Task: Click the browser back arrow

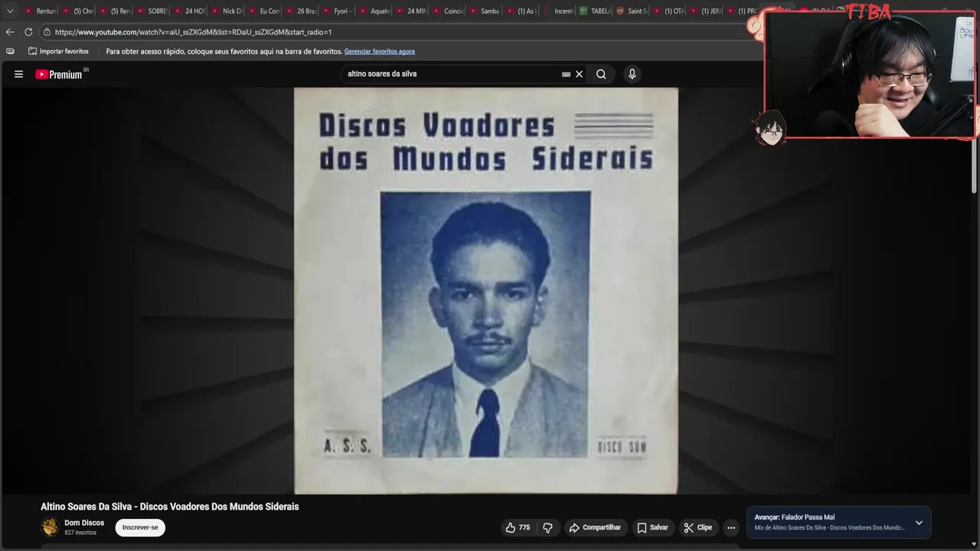Action: [x=10, y=32]
